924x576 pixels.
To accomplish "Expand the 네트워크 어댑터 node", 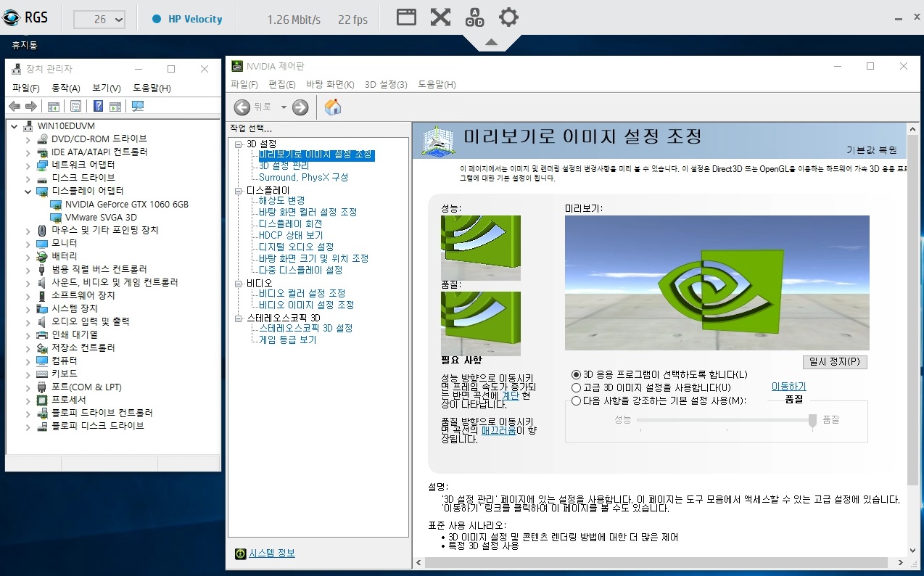I will coord(28,165).
